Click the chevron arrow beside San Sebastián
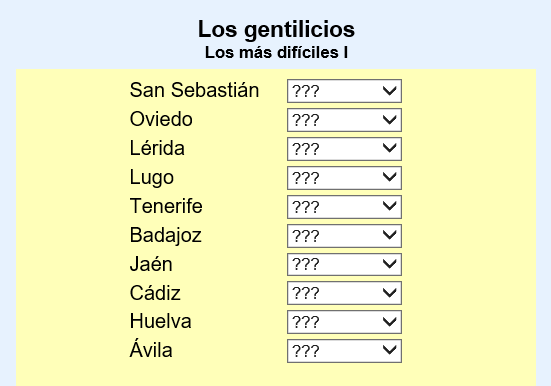The height and width of the screenshot is (386, 551). tap(389, 91)
